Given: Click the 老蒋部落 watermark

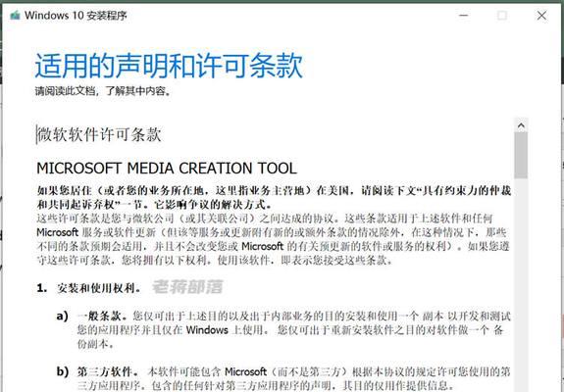Looking at the screenshot, I should click(x=187, y=287).
